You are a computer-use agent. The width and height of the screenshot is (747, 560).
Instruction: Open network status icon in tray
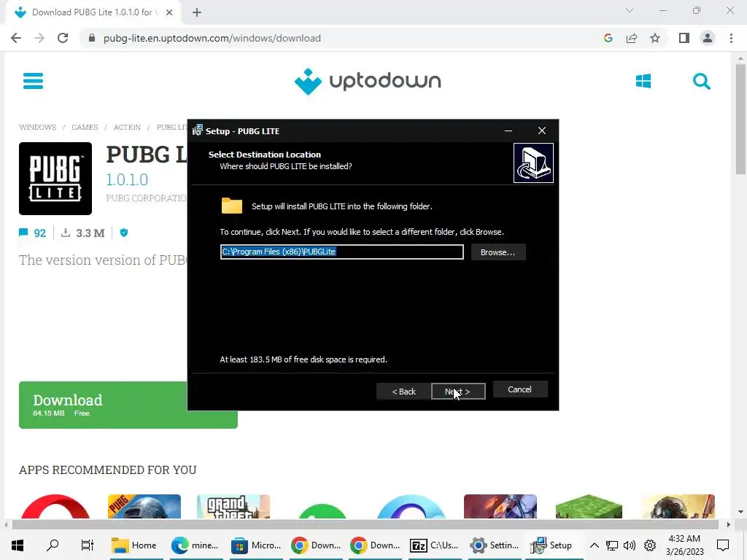point(612,545)
